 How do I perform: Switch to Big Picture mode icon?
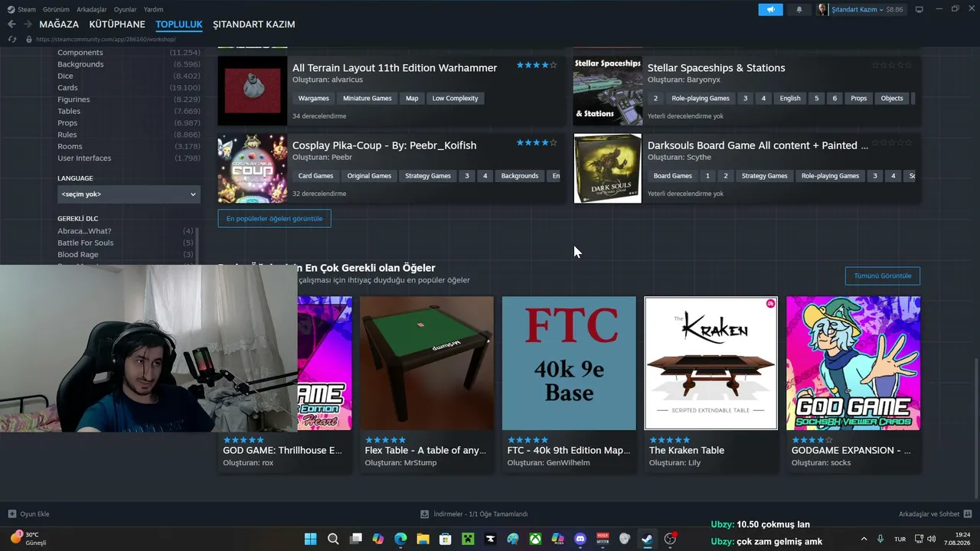pos(920,9)
